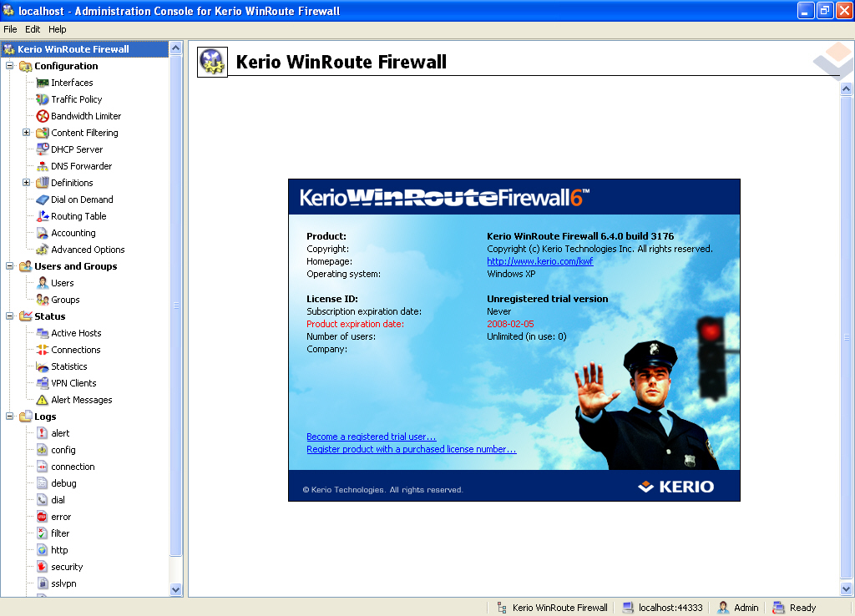Click the Alert Messages warning icon
The width and height of the screenshot is (855, 616).
click(x=43, y=400)
